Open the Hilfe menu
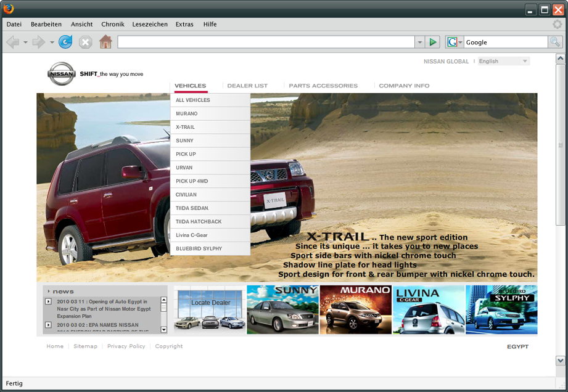 pyautogui.click(x=210, y=24)
